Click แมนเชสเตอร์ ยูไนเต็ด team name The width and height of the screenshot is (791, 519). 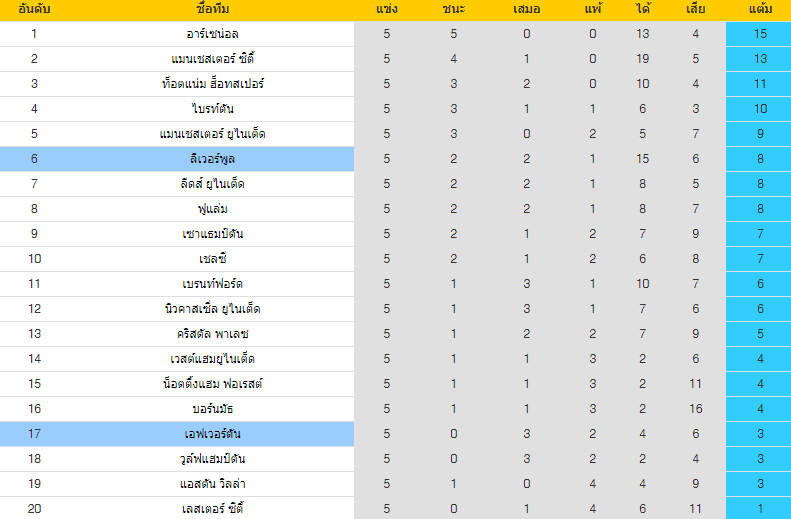point(212,134)
